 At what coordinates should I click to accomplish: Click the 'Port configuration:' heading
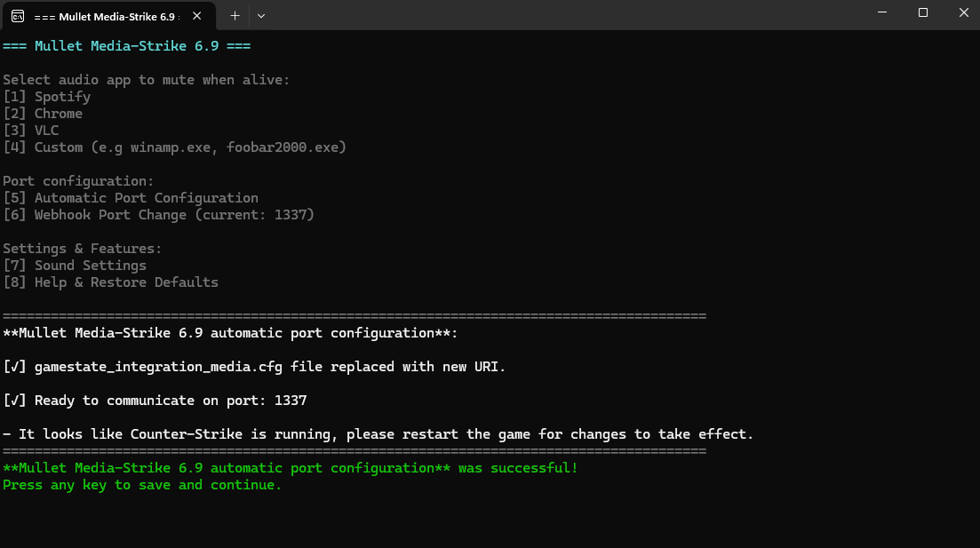click(78, 181)
